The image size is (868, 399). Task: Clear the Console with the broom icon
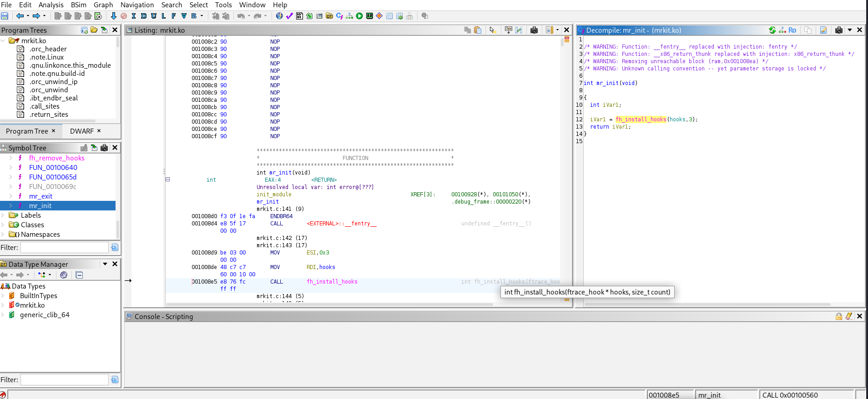click(x=849, y=316)
